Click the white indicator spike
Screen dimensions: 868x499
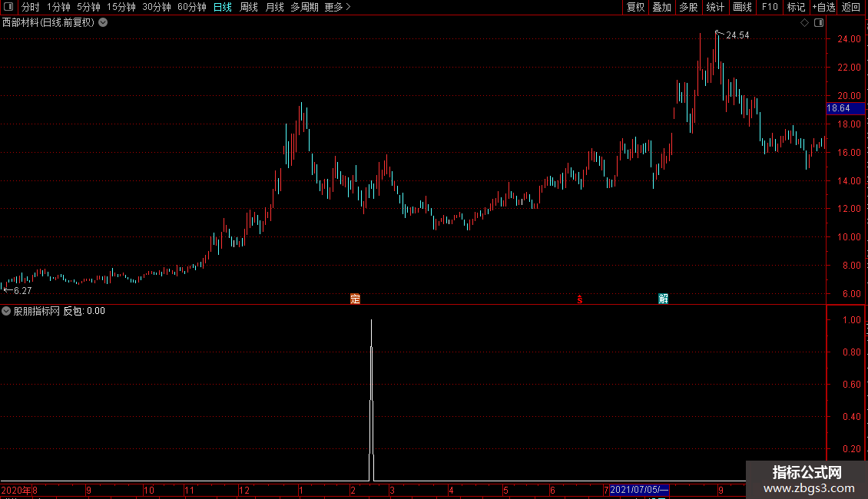(372, 400)
